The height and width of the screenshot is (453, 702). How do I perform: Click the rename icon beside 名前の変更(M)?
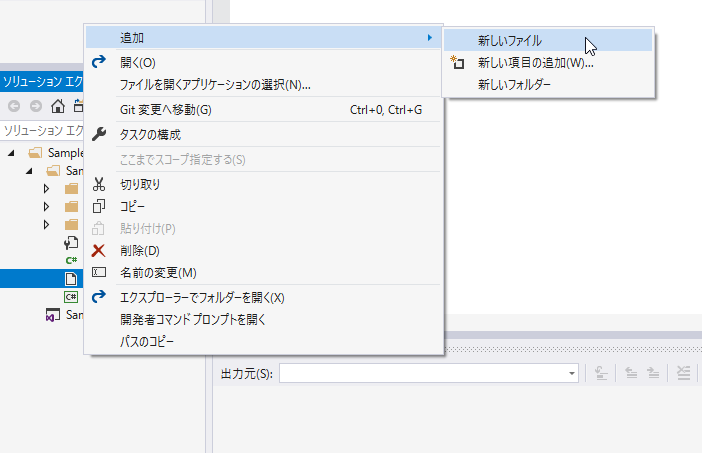[99, 272]
